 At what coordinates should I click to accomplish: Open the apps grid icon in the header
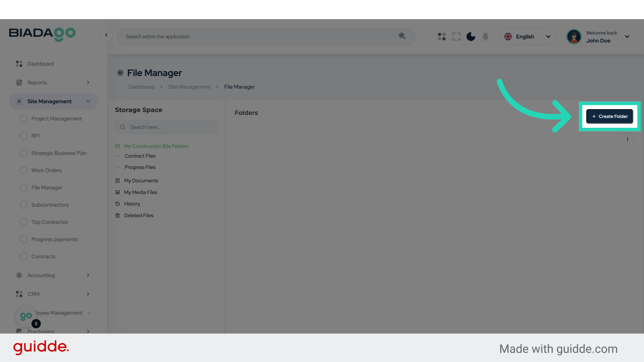[x=441, y=37]
